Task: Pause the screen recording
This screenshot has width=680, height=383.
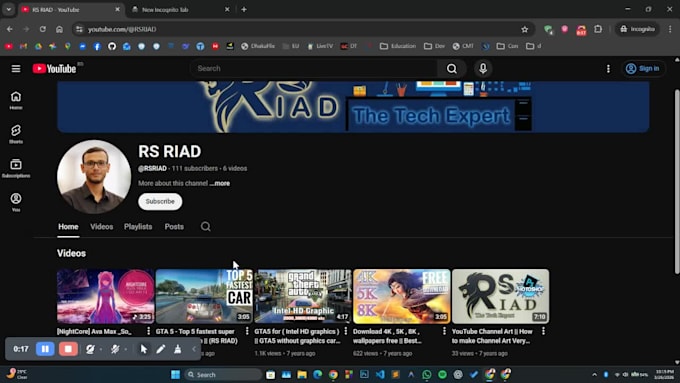Action: click(45, 349)
